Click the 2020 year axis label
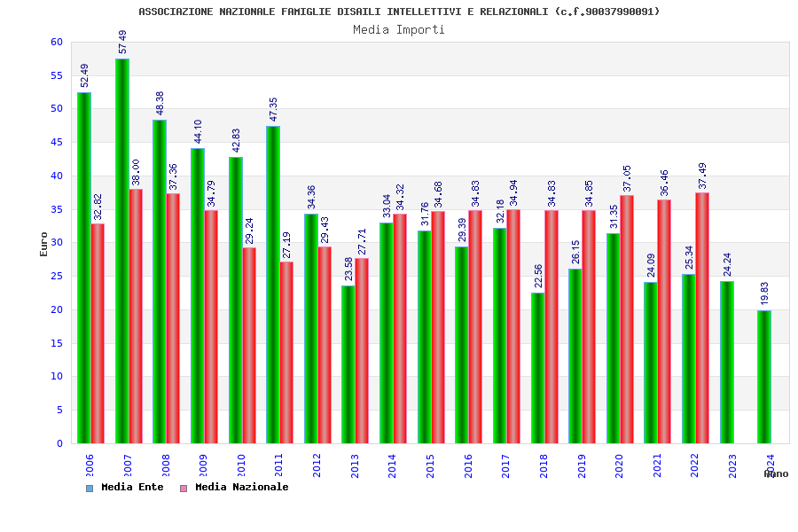798x532 pixels. click(x=620, y=465)
